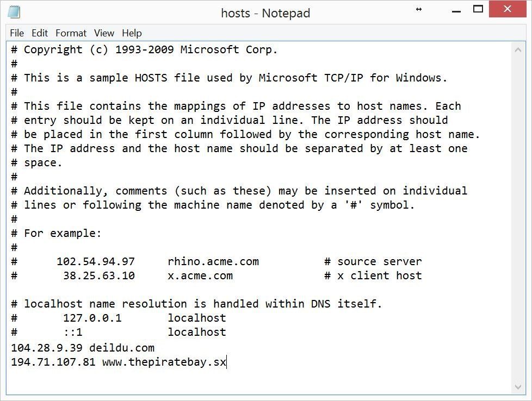Close the hosts Notepad window

pos(507,9)
